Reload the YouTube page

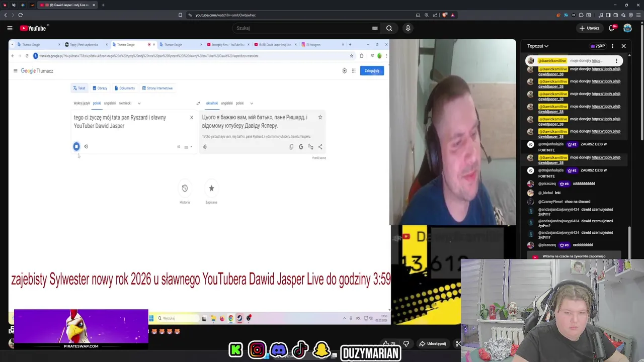(21, 15)
